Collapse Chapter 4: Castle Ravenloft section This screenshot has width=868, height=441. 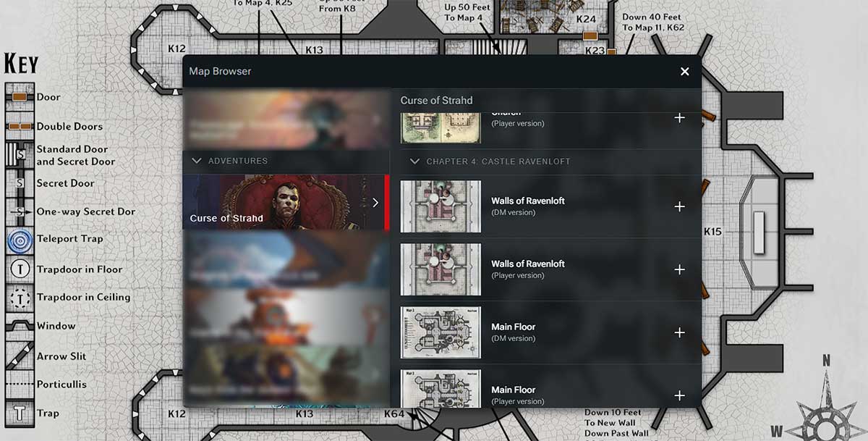[414, 161]
